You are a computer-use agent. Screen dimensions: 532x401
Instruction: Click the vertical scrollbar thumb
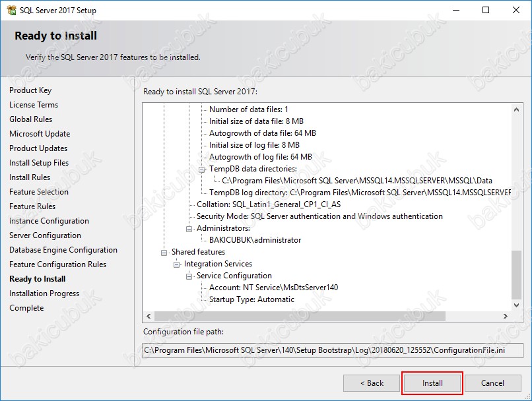pos(516,275)
